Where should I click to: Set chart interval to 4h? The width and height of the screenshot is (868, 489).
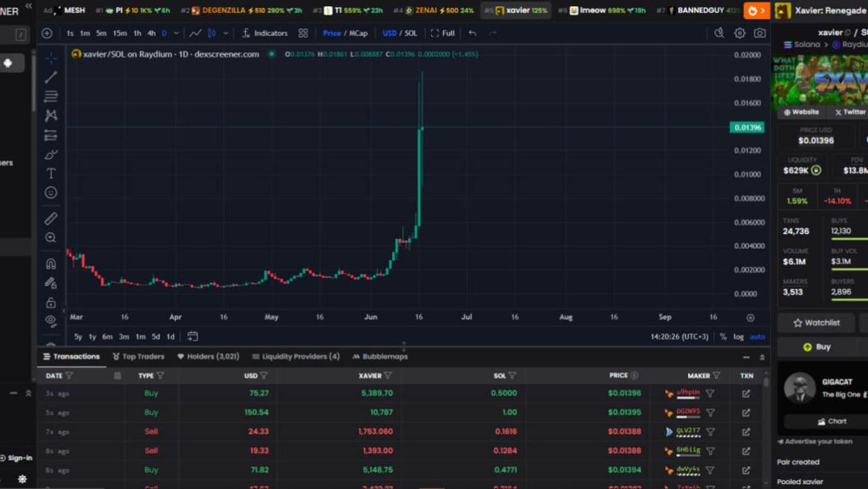[x=151, y=33]
